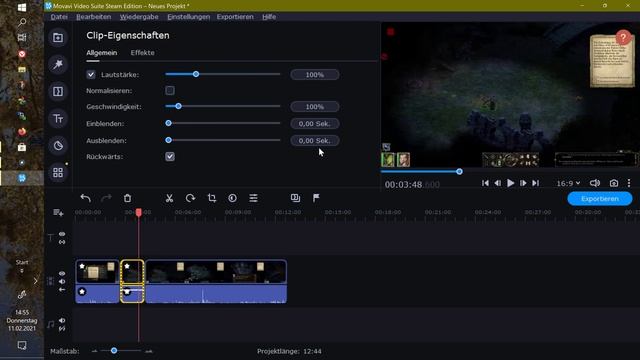Screen dimensions: 640x360
Task: Open the transition wizard icon
Action: point(296,198)
